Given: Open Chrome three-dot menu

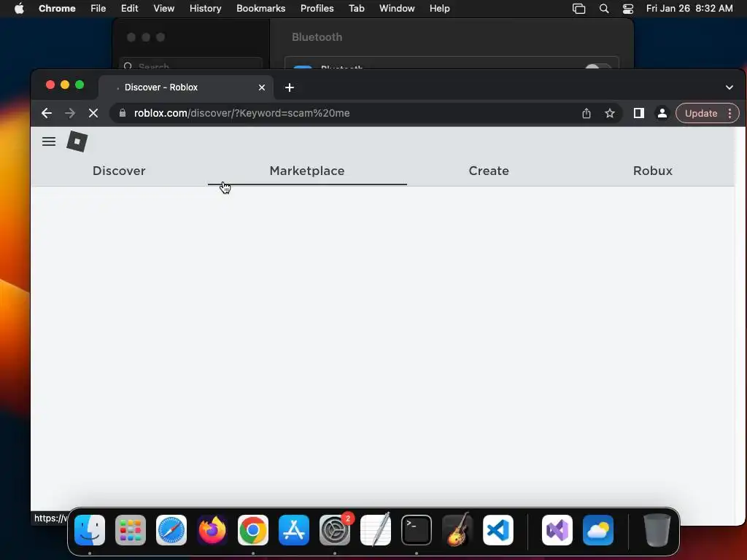Looking at the screenshot, I should [x=729, y=113].
